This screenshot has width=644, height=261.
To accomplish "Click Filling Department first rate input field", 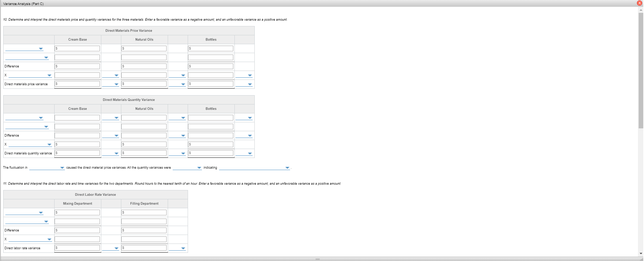I will [144, 213].
